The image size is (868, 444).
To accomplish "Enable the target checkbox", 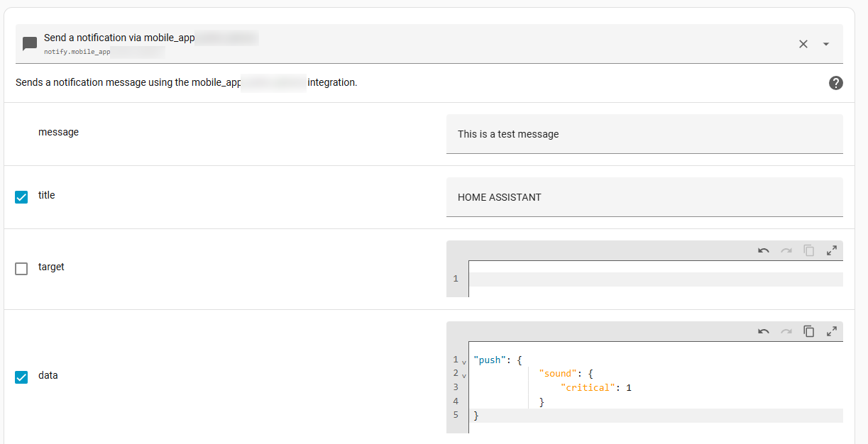I will 21,269.
